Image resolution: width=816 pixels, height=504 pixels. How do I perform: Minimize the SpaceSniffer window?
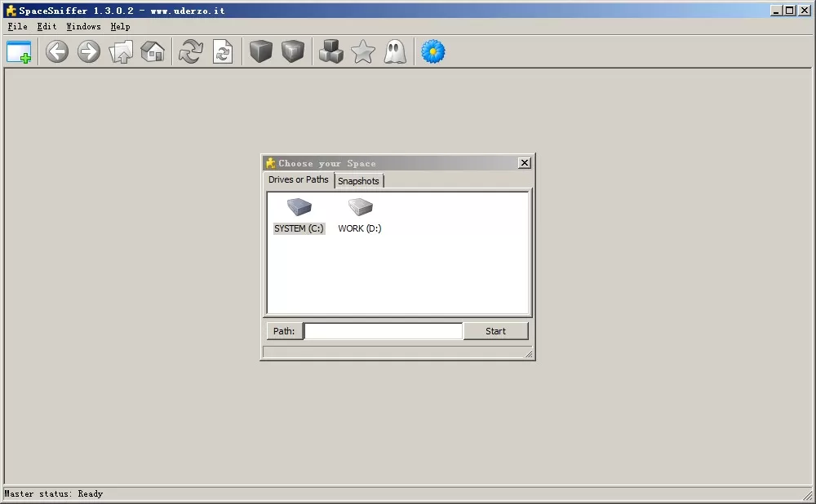(x=777, y=11)
